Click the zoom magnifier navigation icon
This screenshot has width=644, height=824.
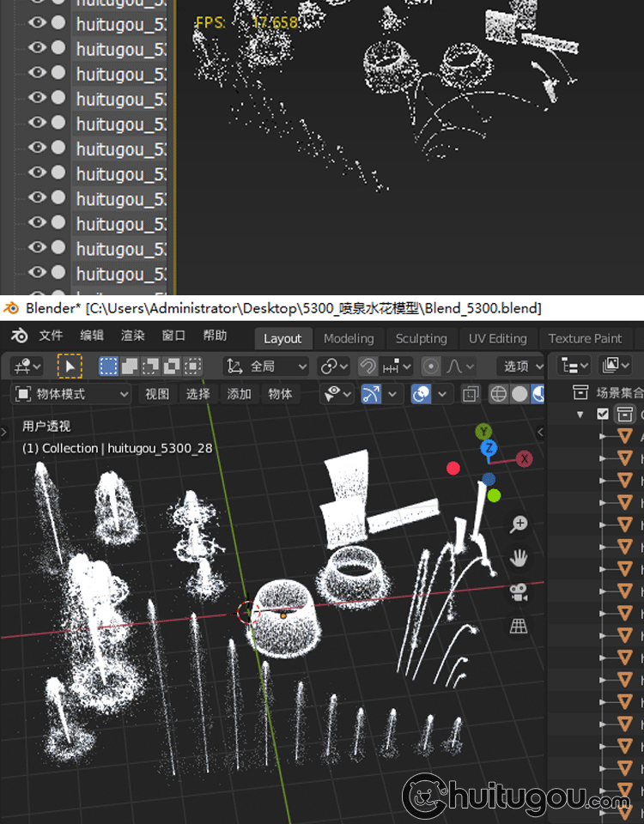(x=519, y=524)
